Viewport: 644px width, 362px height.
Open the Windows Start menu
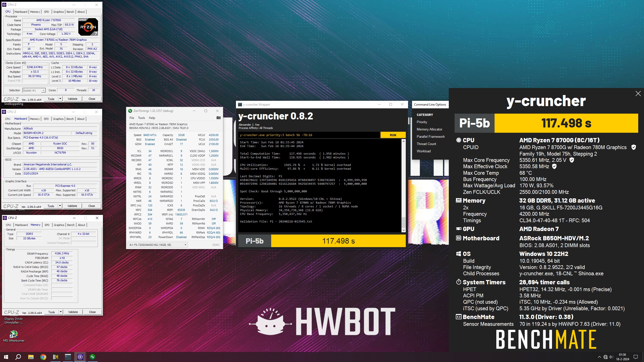[x=6, y=357]
